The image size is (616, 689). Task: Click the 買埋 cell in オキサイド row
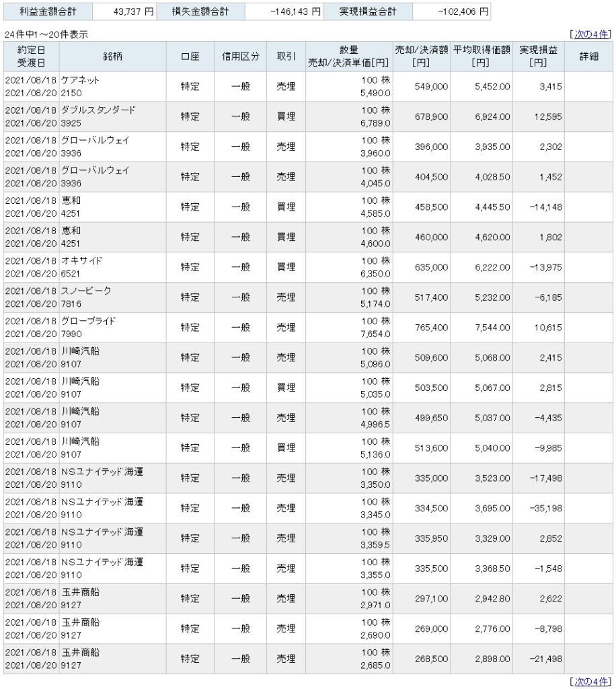(286, 267)
